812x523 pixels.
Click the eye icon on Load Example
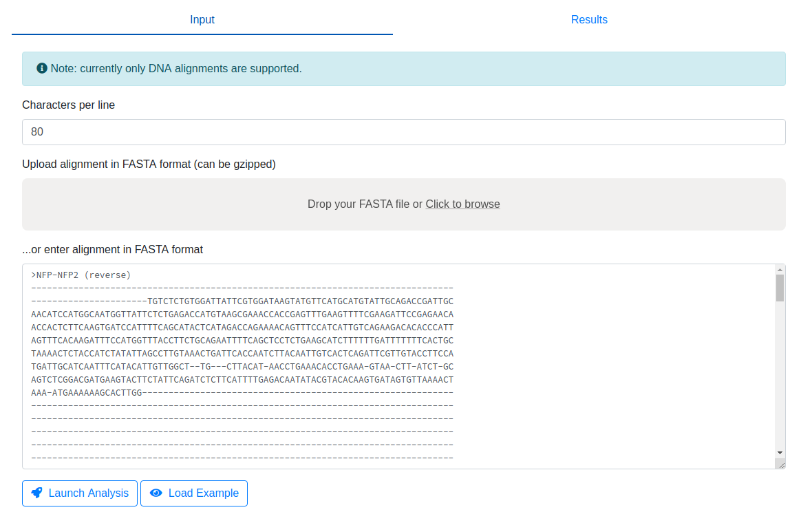coord(156,493)
